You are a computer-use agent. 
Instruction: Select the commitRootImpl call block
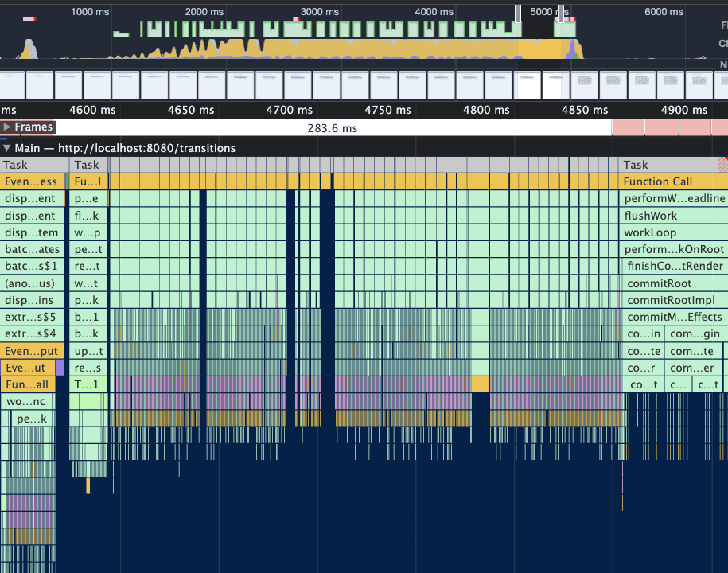(x=672, y=300)
